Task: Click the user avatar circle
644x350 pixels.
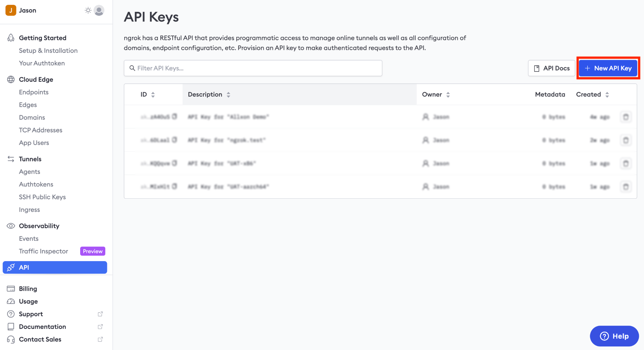Action: point(99,10)
